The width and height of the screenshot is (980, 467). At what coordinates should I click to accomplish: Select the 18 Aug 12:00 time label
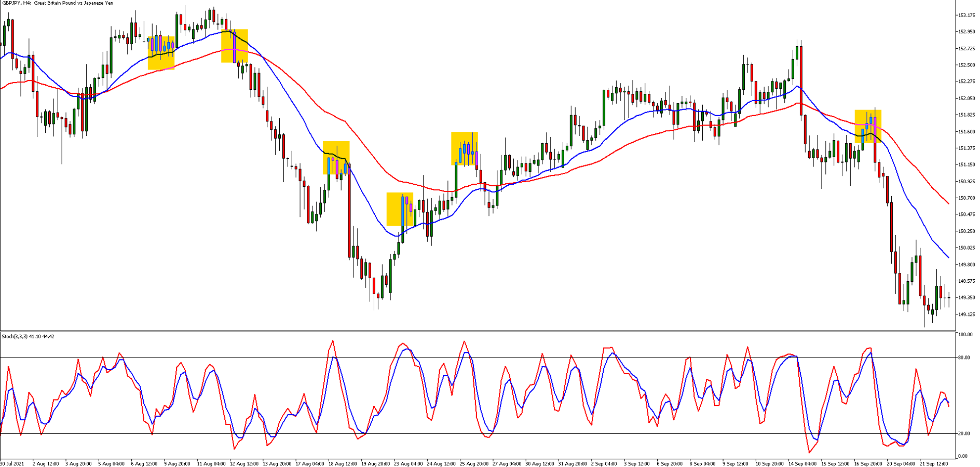[x=343, y=463]
